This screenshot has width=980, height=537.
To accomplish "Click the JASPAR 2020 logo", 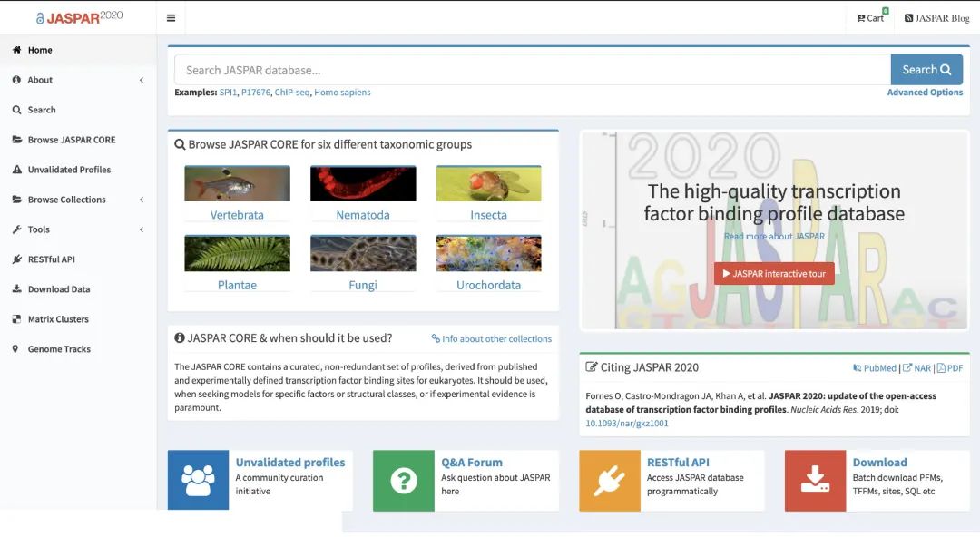I will (79, 17).
